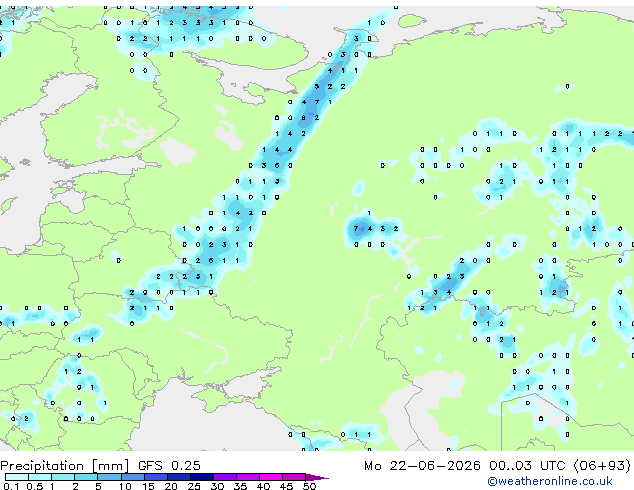The width and height of the screenshot is (634, 490).
Task: Click the "0.1" legend scale label
Action: pos(11,486)
